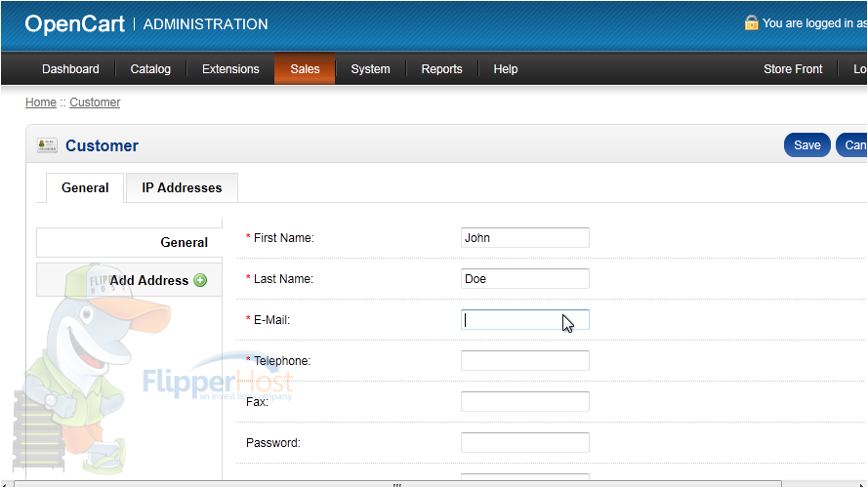Focus the First Name field
The width and height of the screenshot is (868, 488).
(524, 238)
